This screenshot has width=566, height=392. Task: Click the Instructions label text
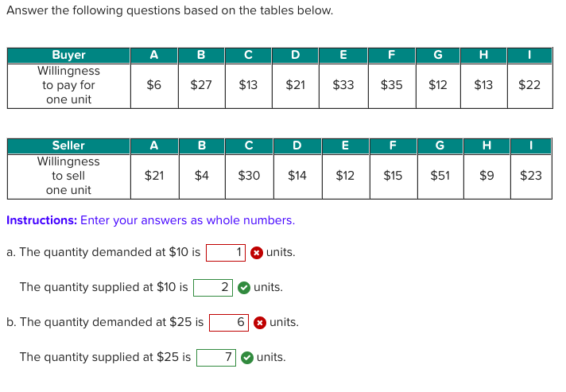(42, 220)
